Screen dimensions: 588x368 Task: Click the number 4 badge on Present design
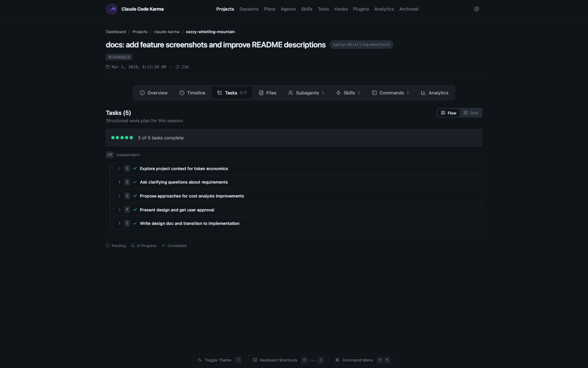(127, 210)
